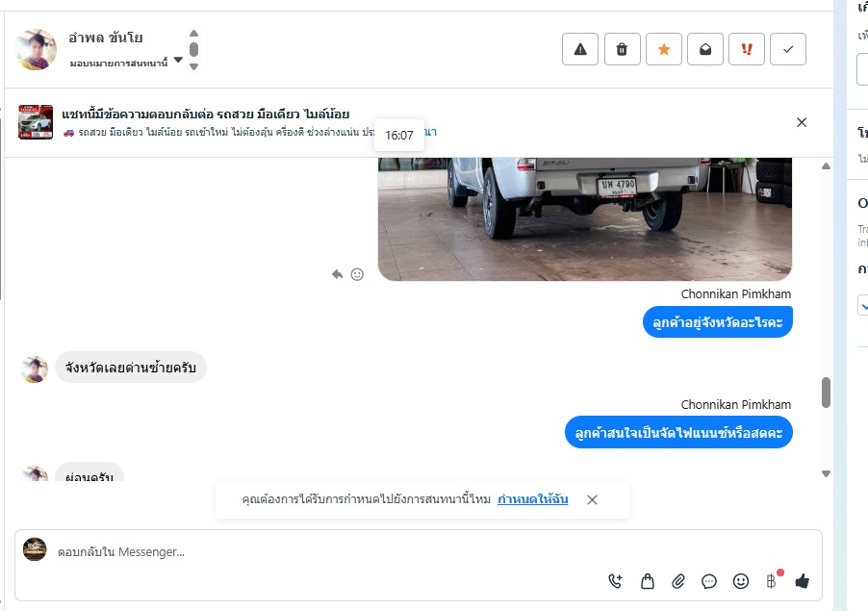Dismiss the assignment prompt notification
868x611 pixels.
click(592, 499)
